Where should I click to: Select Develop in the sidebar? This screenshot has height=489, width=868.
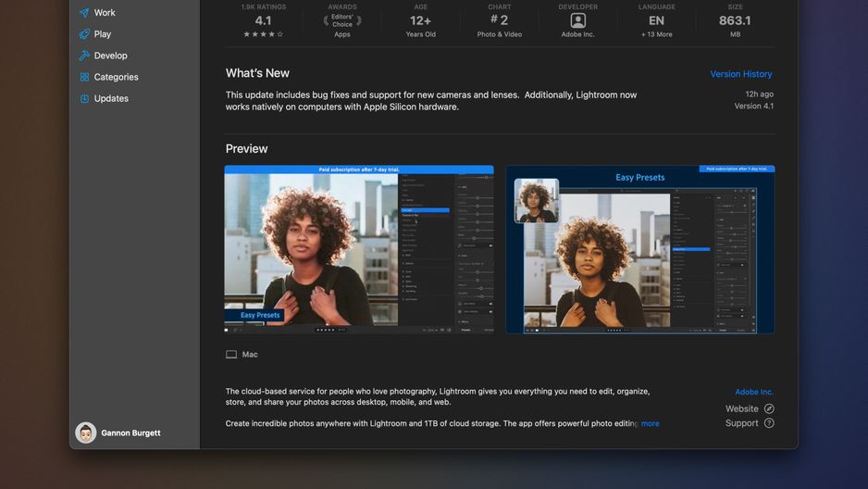pyautogui.click(x=111, y=56)
